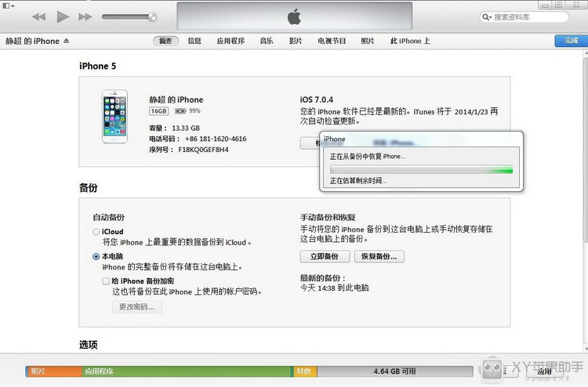Click the 备份 section heading

pos(89,188)
